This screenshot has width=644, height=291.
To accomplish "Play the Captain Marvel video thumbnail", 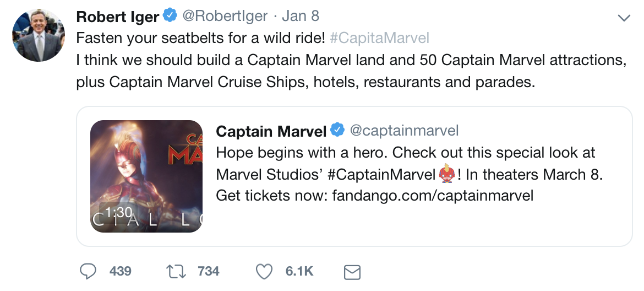I will coord(146,176).
